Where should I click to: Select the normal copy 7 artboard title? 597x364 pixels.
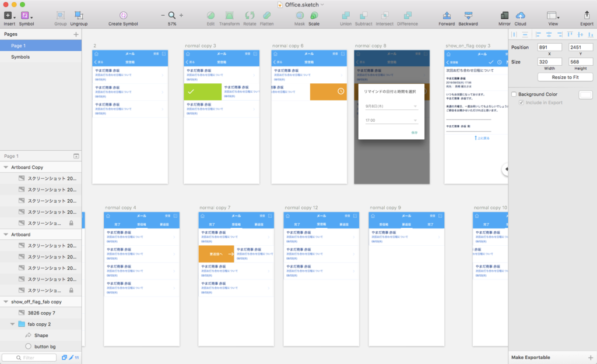tap(215, 208)
